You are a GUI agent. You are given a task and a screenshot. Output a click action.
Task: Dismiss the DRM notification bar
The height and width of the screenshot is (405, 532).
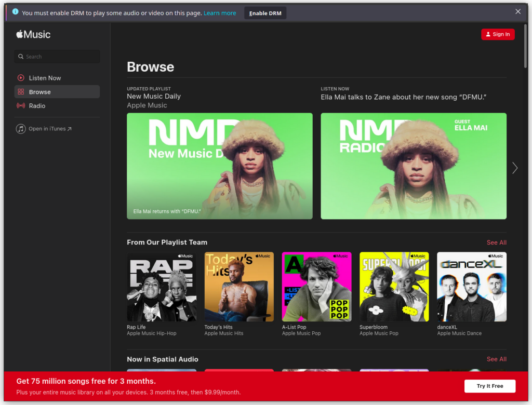click(518, 11)
